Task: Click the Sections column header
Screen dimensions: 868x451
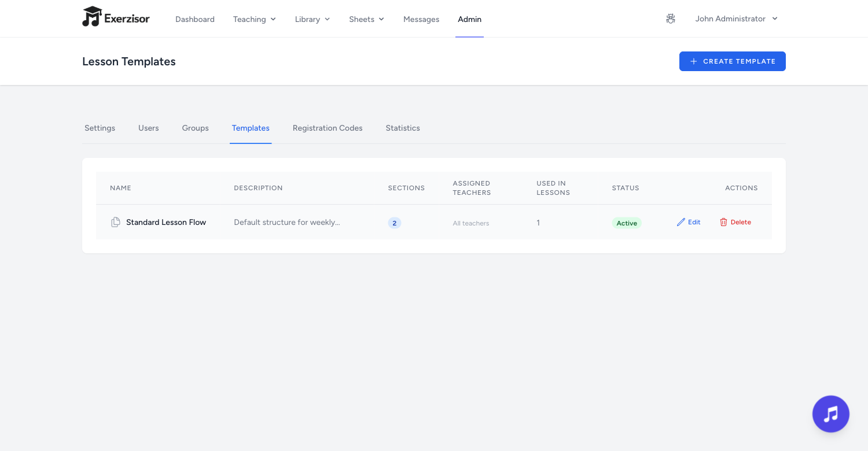Action: (x=406, y=188)
